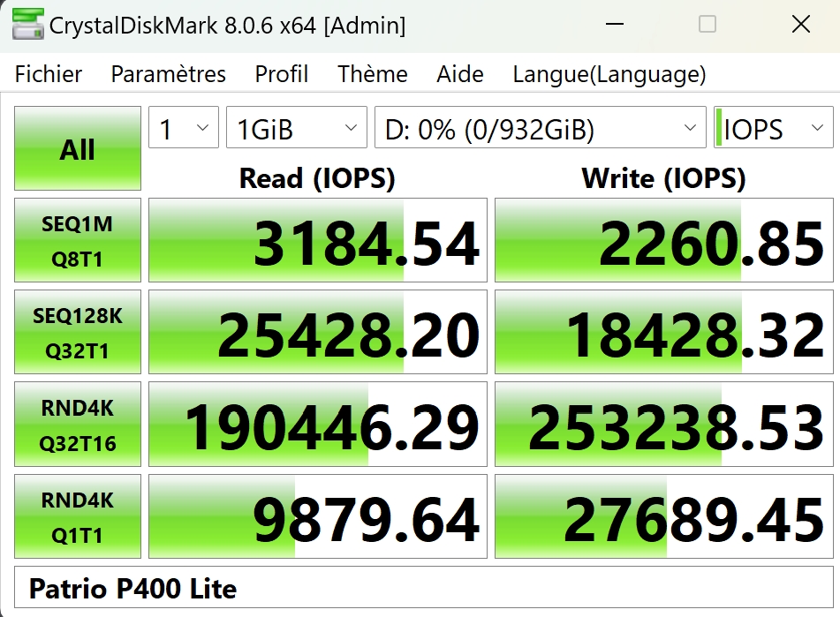The width and height of the screenshot is (840, 617).
Task: Open the Profil menu
Action: pyautogui.click(x=281, y=74)
